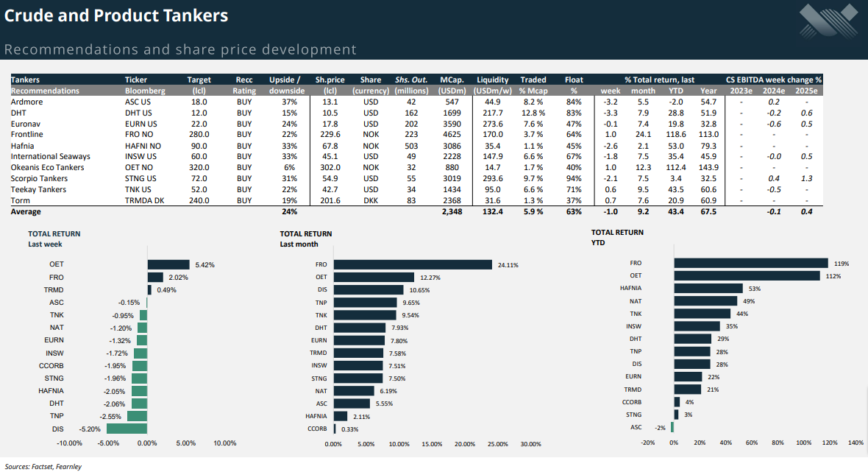Click the 30.00% axis label in monthly chart
The width and height of the screenshot is (868, 472).
tap(531, 444)
